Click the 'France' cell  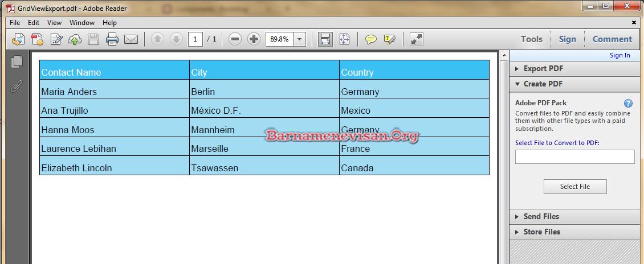pyautogui.click(x=414, y=146)
